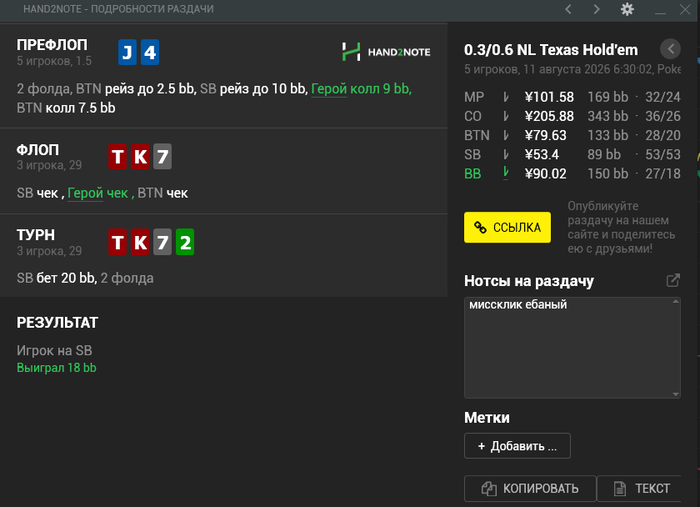Select the SB player row ¥53.4
This screenshot has width=700, height=507.
coord(572,154)
